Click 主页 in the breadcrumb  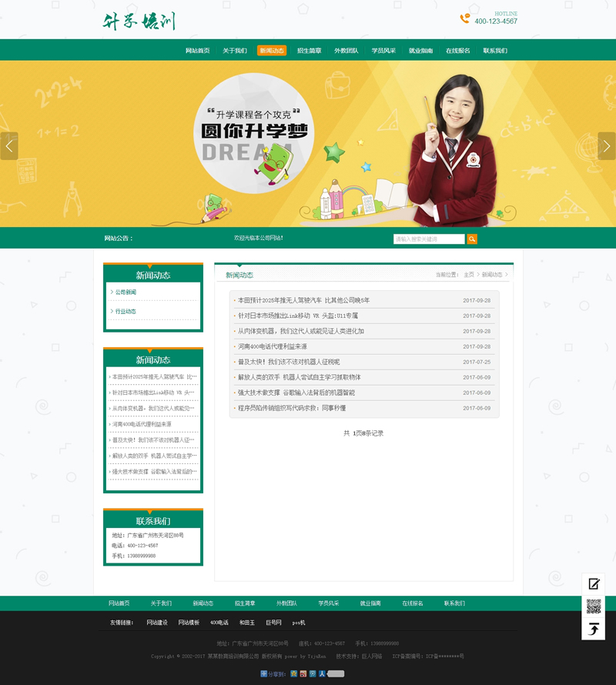point(469,275)
